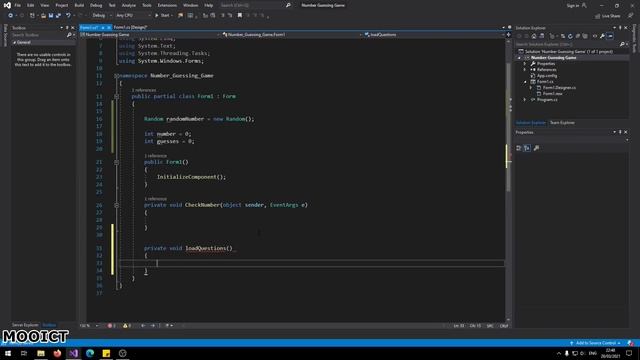This screenshot has width=640, height=360.
Task: Click the Show All Files icon in Solution Explorer
Action: pos(585,36)
